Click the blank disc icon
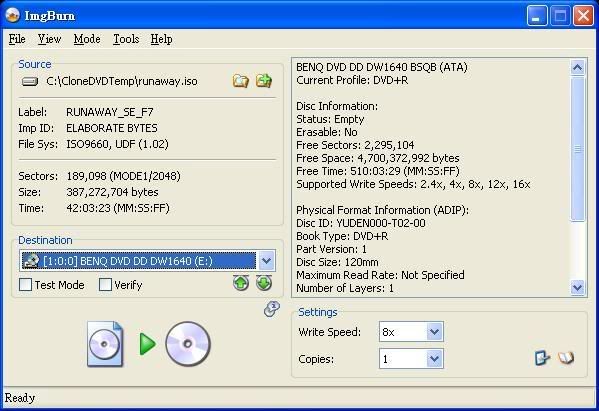599x411 pixels. coord(188,344)
